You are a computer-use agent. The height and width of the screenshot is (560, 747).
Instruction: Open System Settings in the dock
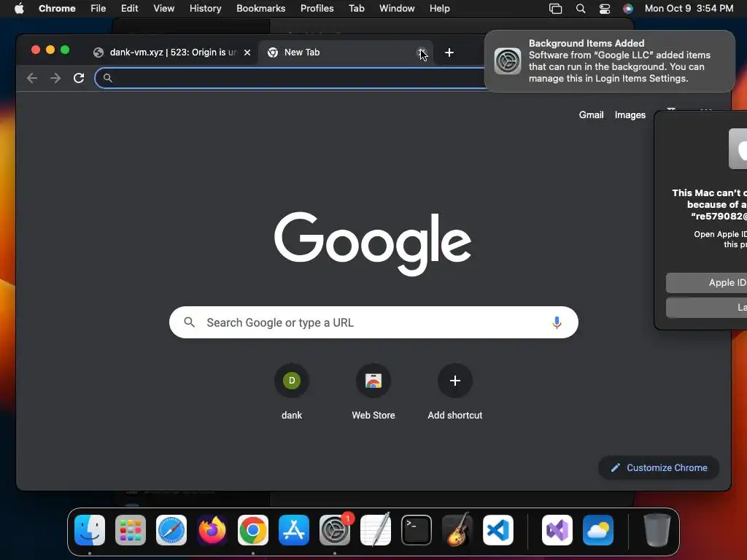tap(335, 530)
